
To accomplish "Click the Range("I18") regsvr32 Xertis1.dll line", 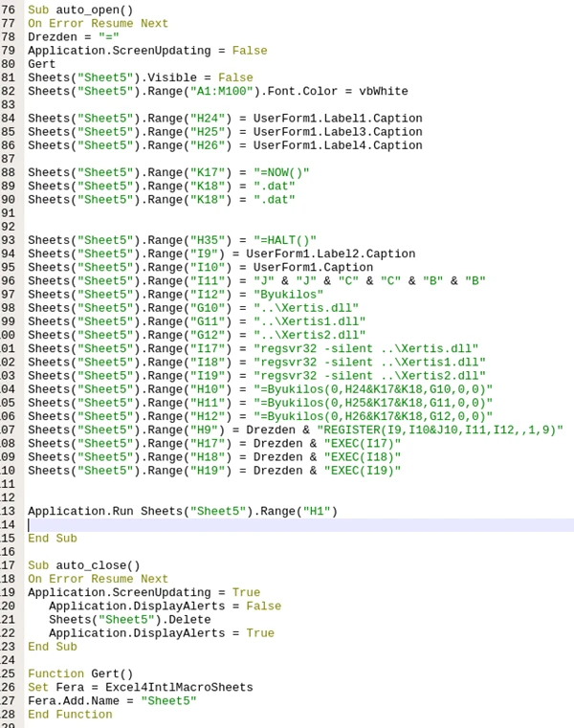I will click(256, 362).
